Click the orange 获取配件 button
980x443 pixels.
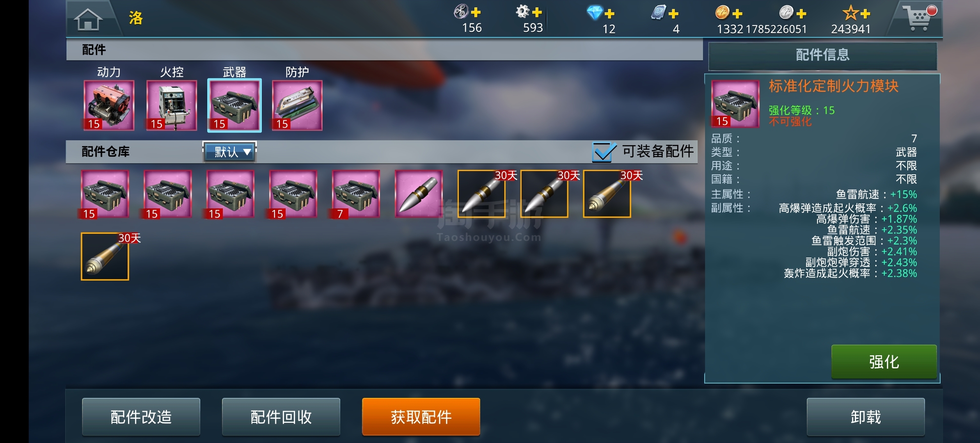[421, 417]
